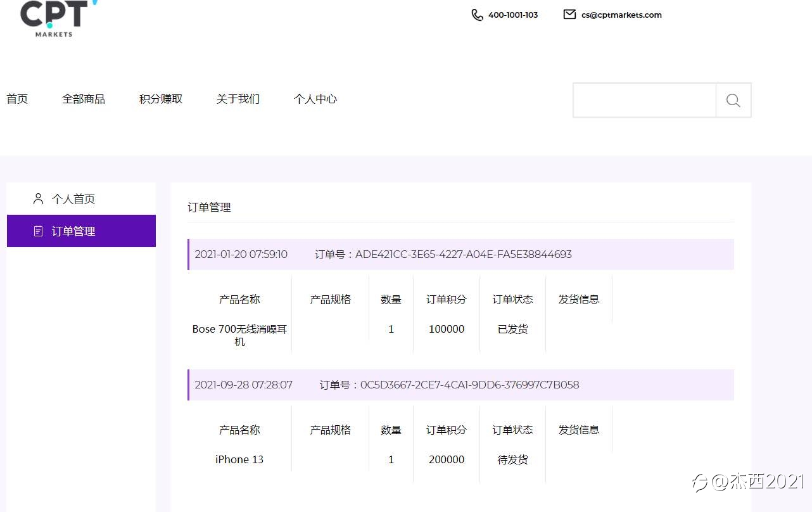
Task: Click 发货信息 header in the Bose order
Action: (x=579, y=299)
